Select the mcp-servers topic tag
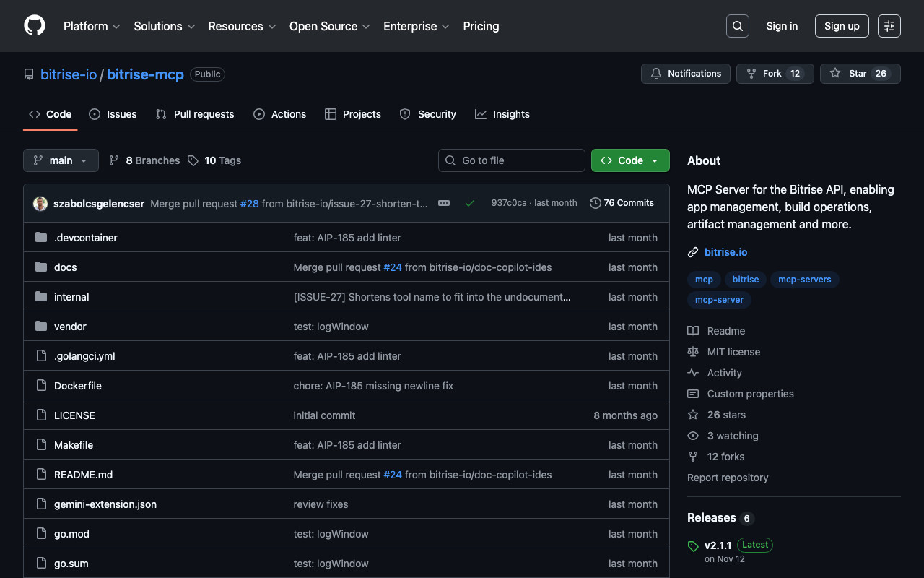Viewport: 924px width, 578px height. click(804, 280)
